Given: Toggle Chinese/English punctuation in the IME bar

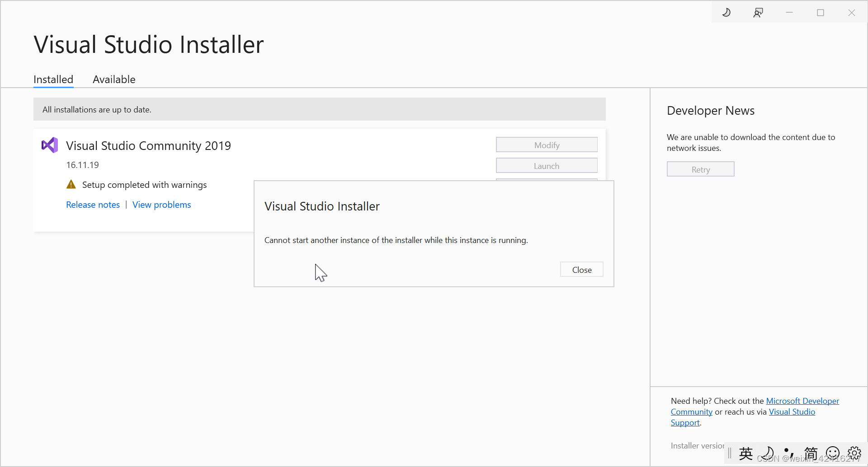Looking at the screenshot, I should click(x=788, y=453).
